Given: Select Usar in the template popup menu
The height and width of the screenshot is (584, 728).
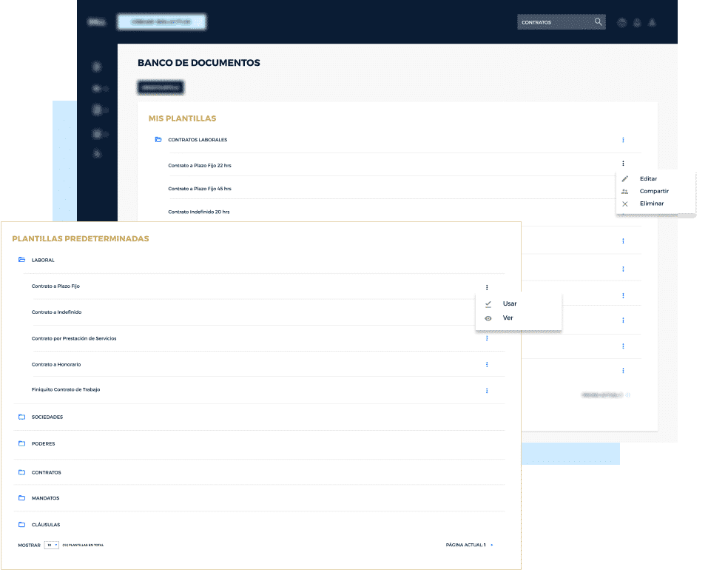Looking at the screenshot, I should tap(509, 303).
